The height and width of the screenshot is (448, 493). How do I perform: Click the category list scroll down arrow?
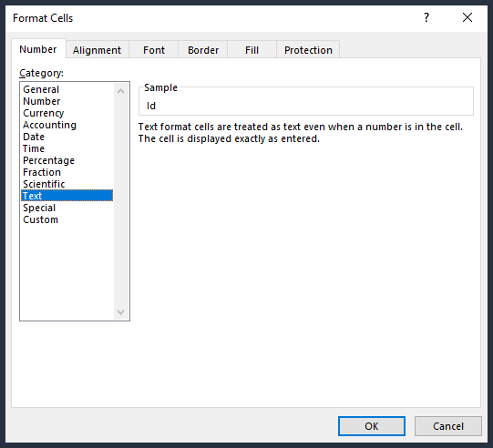120,312
